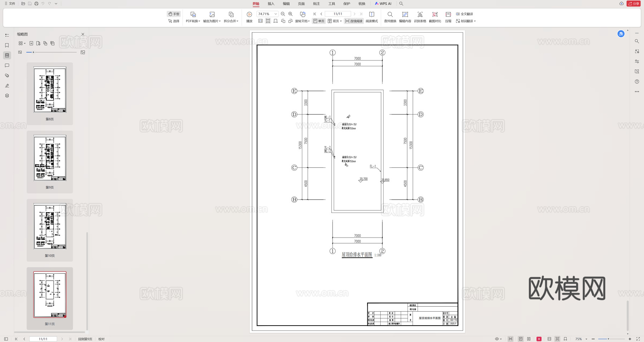Click the back to page 9 link
This screenshot has height=342, width=644.
(x=85, y=339)
